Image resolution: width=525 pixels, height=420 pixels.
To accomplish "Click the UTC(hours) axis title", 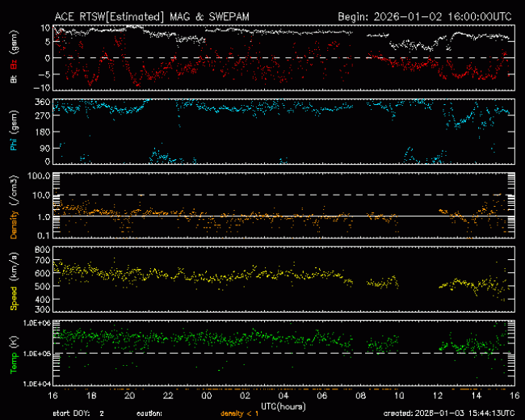I will [283, 406].
